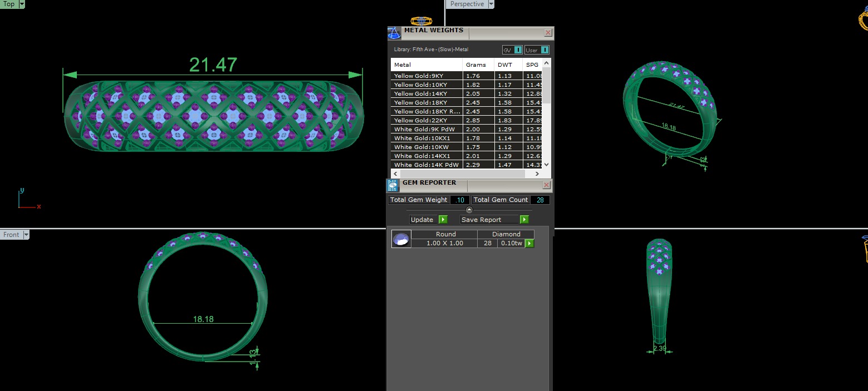The width and height of the screenshot is (868, 391).
Task: Select the White Gold:9K PdW row
Action: point(467,129)
